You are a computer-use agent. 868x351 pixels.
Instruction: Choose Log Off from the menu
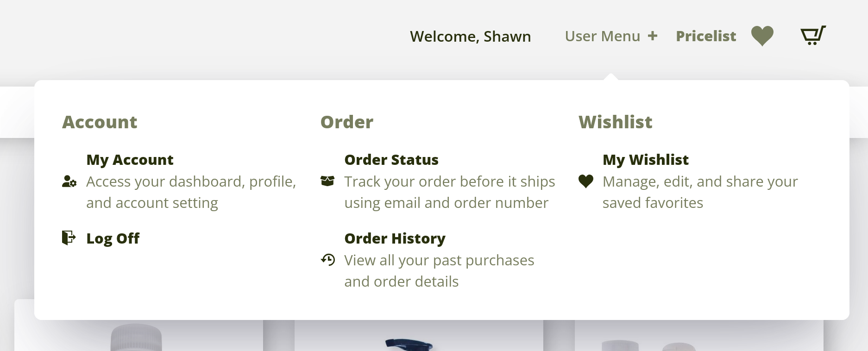113,238
